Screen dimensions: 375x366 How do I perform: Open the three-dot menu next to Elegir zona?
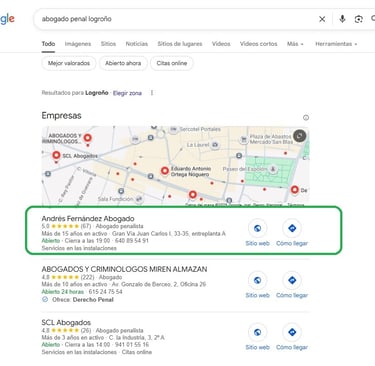click(x=152, y=93)
